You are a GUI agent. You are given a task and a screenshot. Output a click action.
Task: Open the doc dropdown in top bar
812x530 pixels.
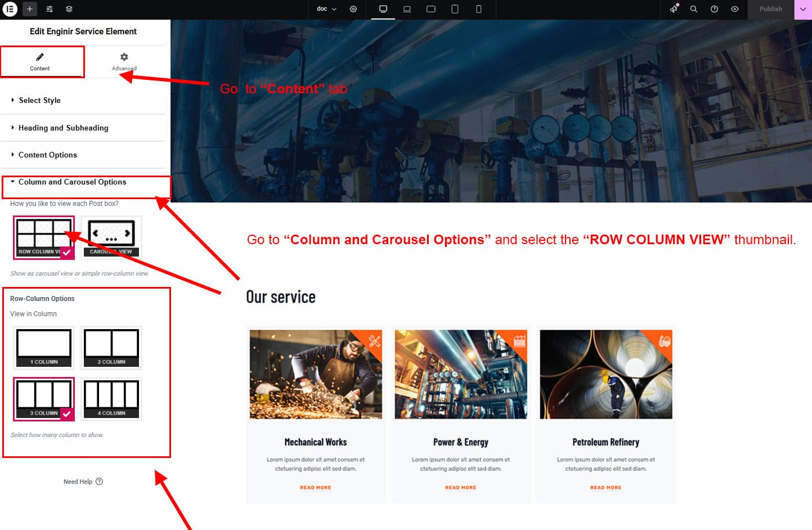pyautogui.click(x=326, y=9)
